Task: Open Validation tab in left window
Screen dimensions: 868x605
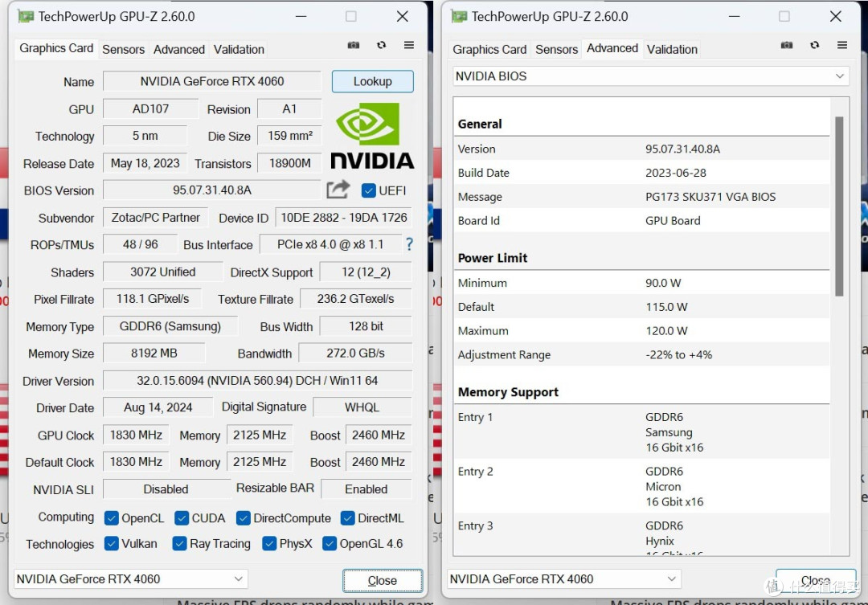Action: tap(239, 49)
